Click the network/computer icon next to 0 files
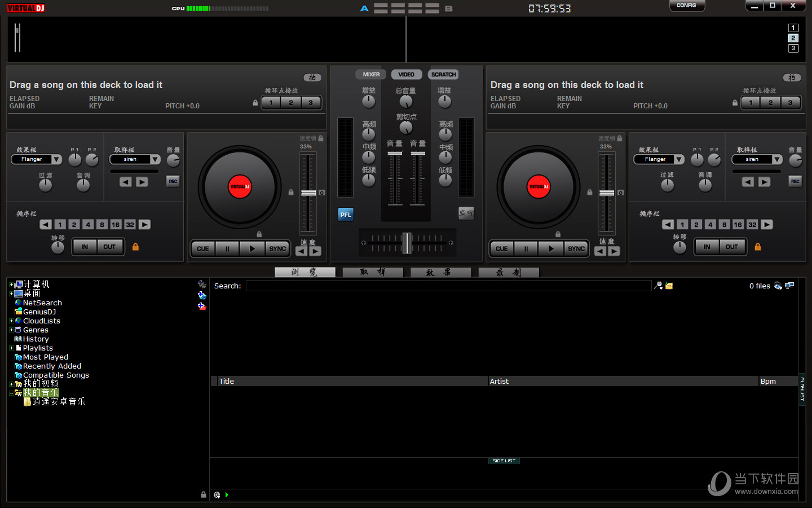 click(790, 286)
